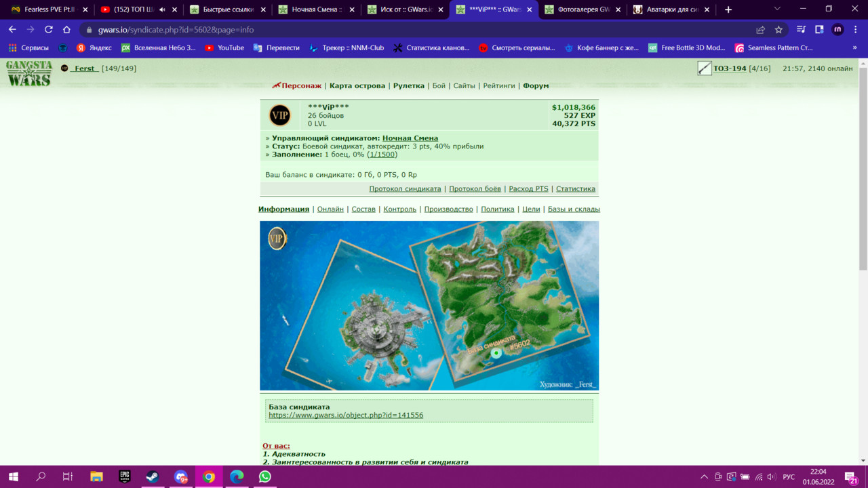
Task: Open media controls icon in toolbar
Action: [x=801, y=30]
